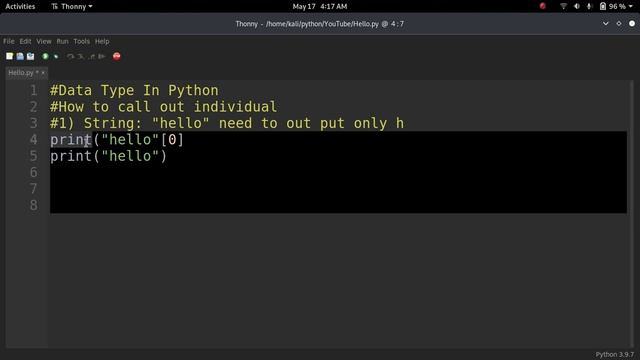The image size is (640, 360).
Task: Click the Thonny window title text
Action: 320,24
